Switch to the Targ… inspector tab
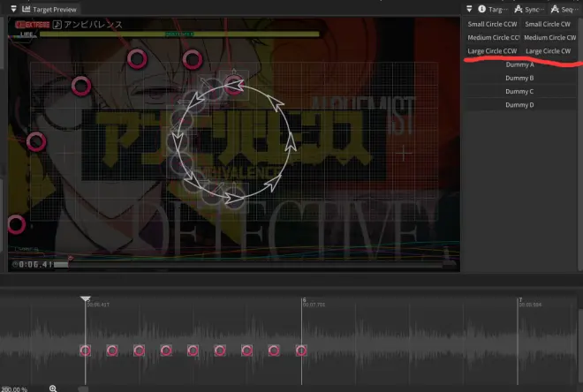The height and width of the screenshot is (392, 583). pyautogui.click(x=492, y=10)
